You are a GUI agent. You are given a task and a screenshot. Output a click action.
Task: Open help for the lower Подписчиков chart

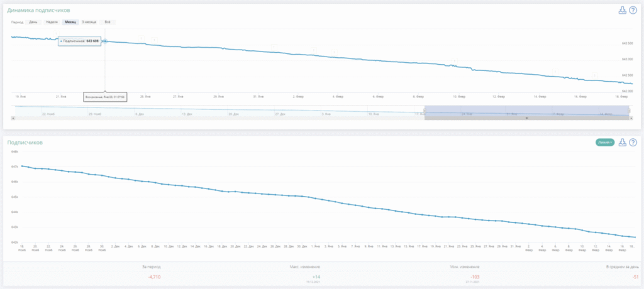(x=633, y=143)
